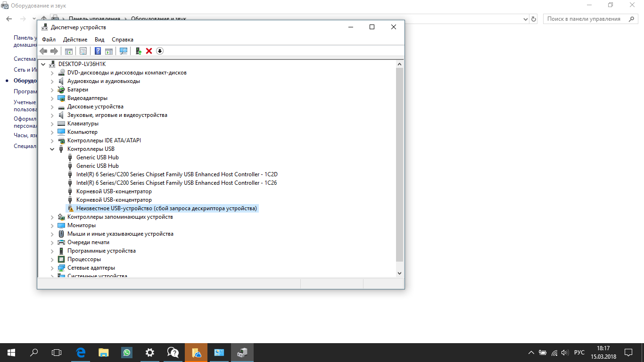Select Intel USB Enhanced Host Controller - 1C26
The height and width of the screenshot is (362, 644).
(x=176, y=183)
